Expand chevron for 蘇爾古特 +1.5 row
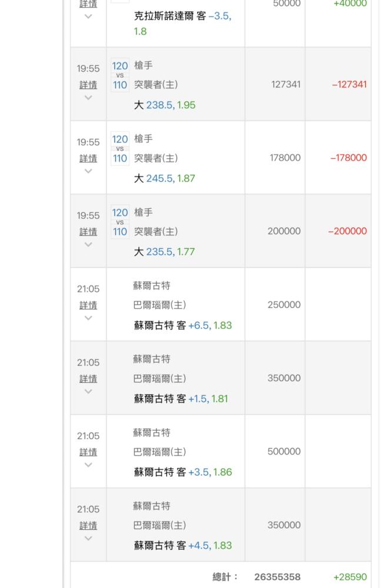 click(x=88, y=392)
